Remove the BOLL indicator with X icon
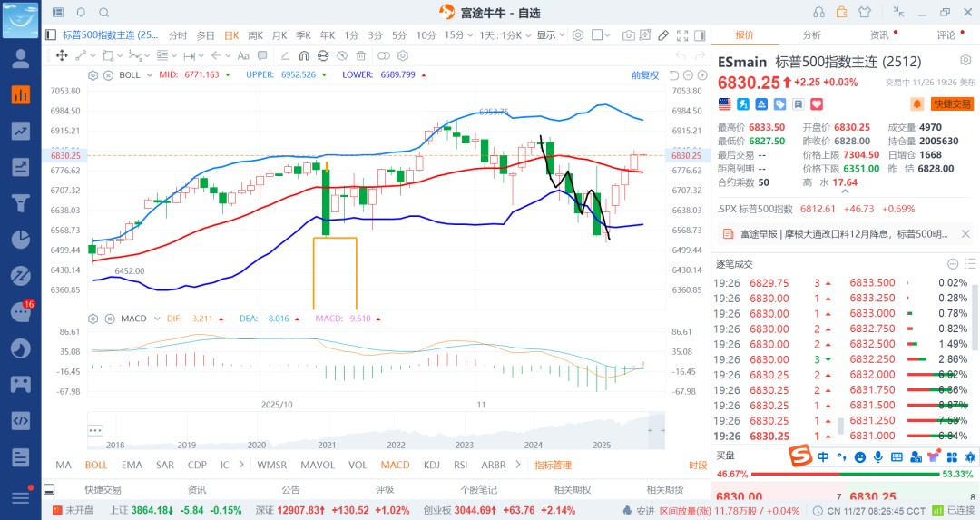This screenshot has height=520, width=980. (108, 75)
